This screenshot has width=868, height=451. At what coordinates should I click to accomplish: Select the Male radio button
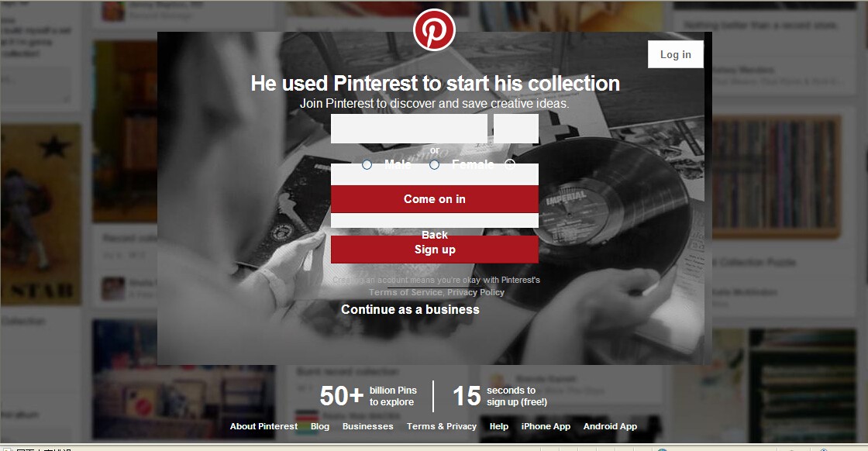[367, 164]
